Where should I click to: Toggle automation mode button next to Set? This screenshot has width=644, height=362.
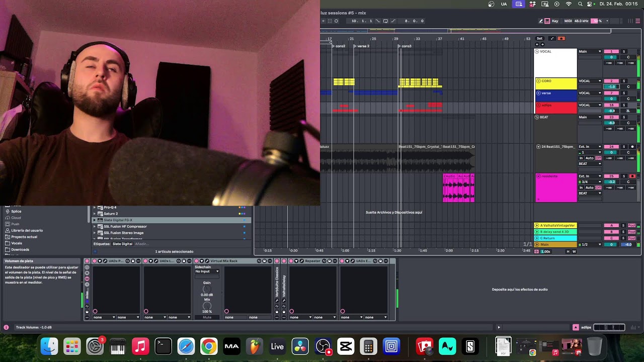coord(552,39)
